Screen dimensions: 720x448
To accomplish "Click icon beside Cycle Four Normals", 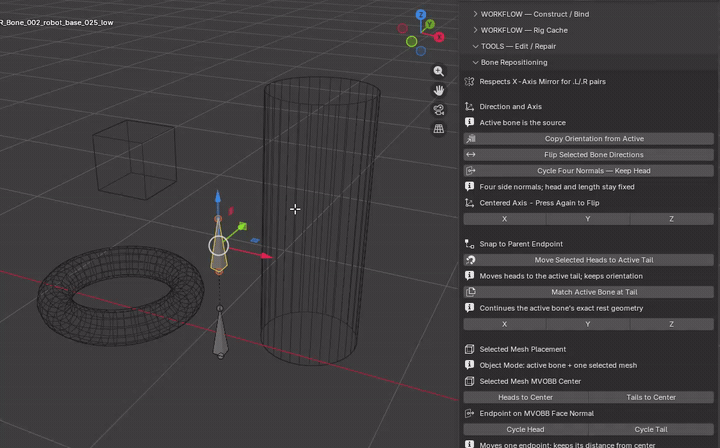I will 471,171.
